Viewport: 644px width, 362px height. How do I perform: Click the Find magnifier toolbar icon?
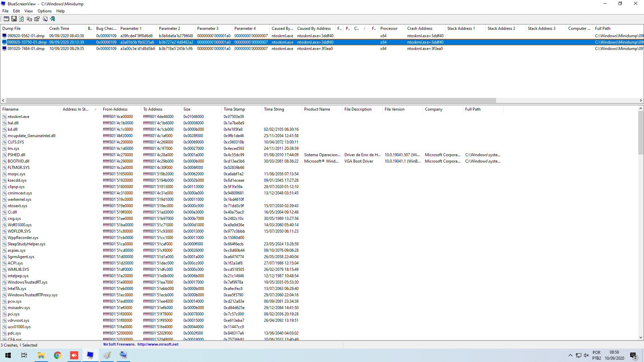click(x=45, y=19)
